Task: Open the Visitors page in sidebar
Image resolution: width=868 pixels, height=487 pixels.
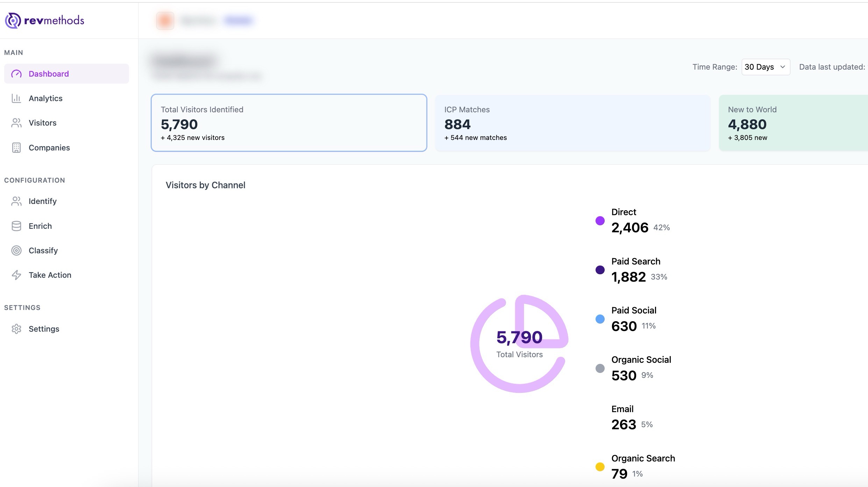Action: tap(42, 123)
